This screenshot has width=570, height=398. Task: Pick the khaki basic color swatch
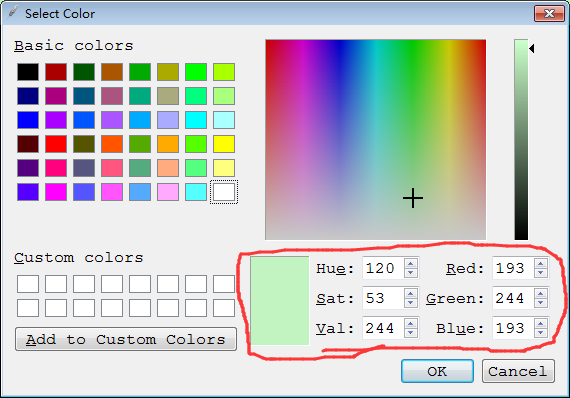tap(168, 96)
